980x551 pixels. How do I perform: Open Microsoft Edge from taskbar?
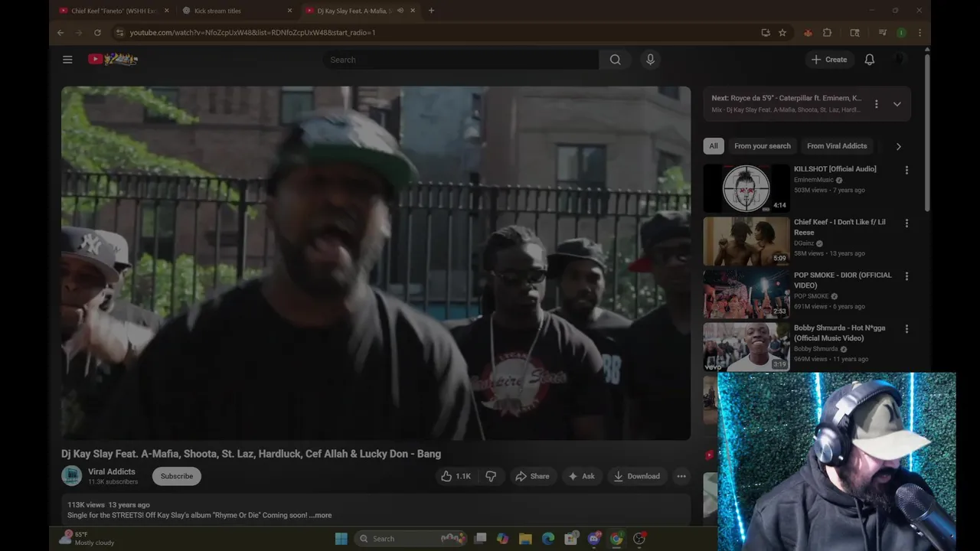(x=548, y=539)
